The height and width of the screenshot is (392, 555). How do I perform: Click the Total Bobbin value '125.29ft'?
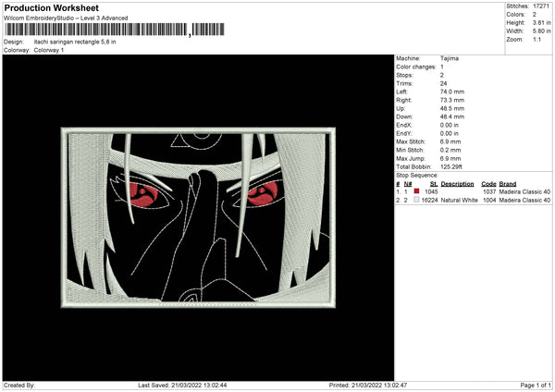click(x=451, y=167)
